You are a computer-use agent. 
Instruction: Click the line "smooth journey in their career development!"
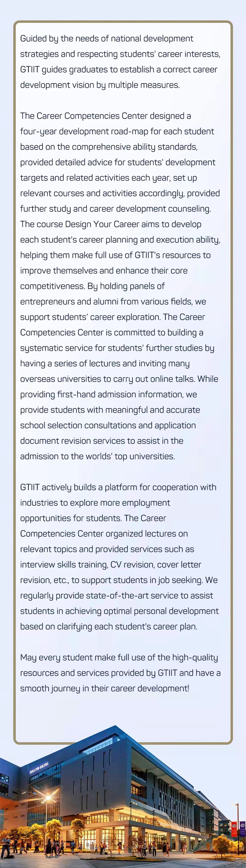tap(105, 688)
